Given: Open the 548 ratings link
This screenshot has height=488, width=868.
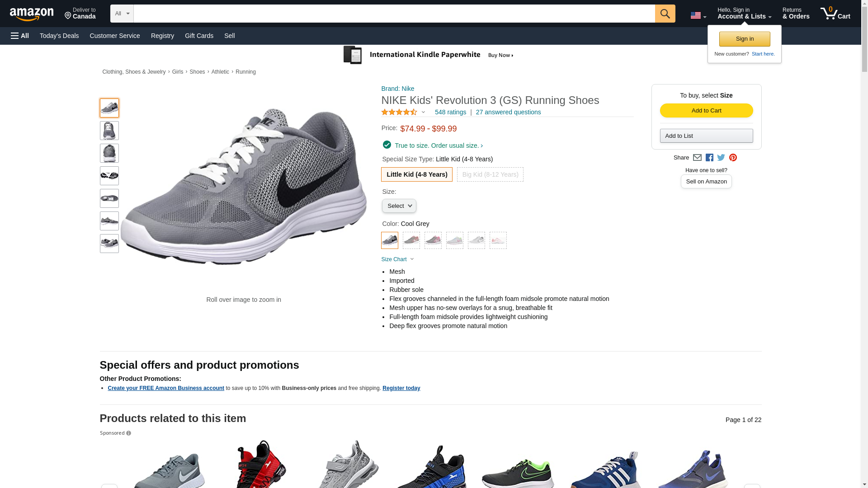Looking at the screenshot, I should 450,112.
